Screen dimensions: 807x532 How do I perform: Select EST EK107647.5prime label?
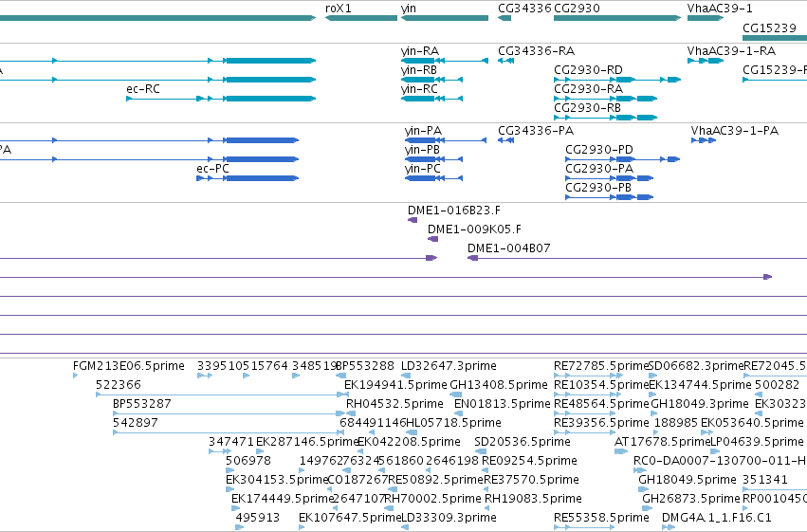pos(350,518)
